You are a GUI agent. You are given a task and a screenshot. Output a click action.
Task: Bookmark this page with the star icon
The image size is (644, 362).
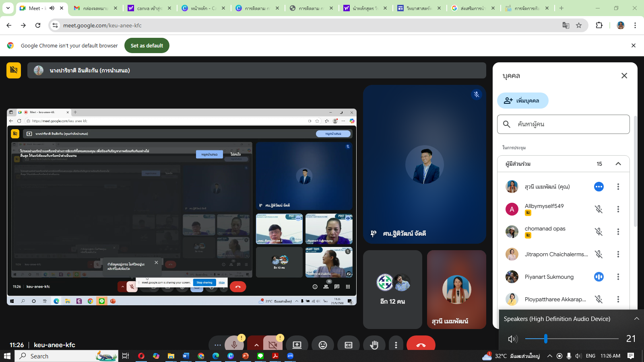579,25
